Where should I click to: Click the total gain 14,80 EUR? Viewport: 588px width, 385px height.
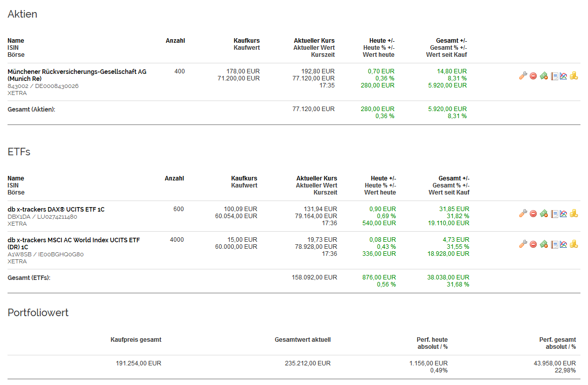pos(452,71)
